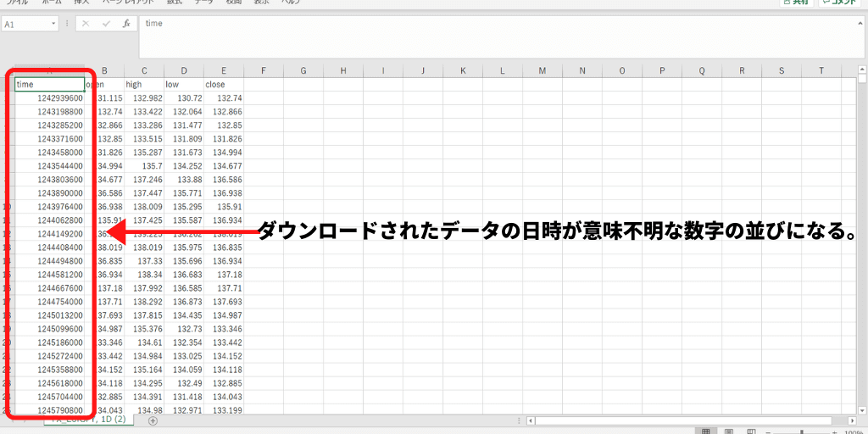Select the cell labeled time
The height and width of the screenshot is (434, 868).
[50, 85]
